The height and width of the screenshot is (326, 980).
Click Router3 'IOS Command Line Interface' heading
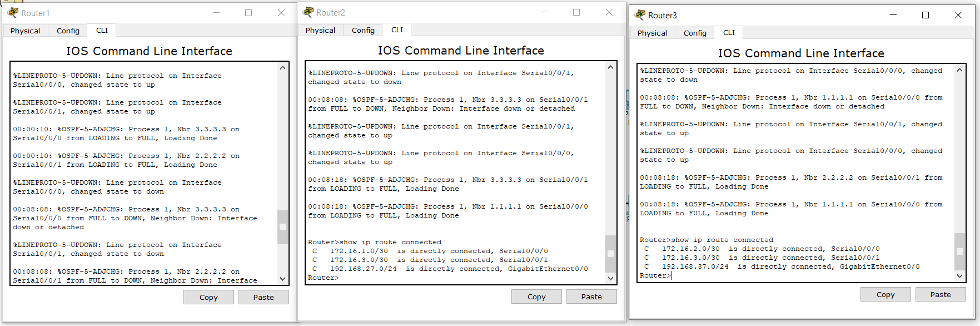pos(801,53)
